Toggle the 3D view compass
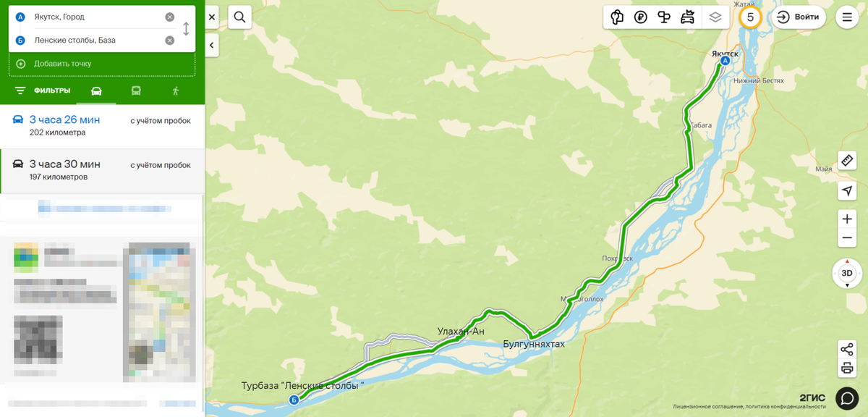This screenshot has height=417, width=868. point(847,273)
